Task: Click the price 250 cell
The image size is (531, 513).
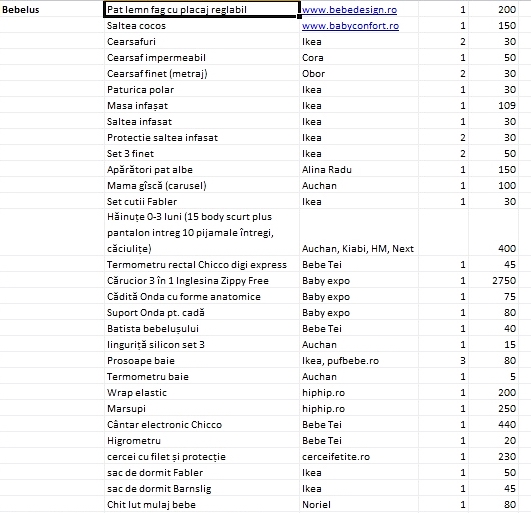Action: point(493,409)
